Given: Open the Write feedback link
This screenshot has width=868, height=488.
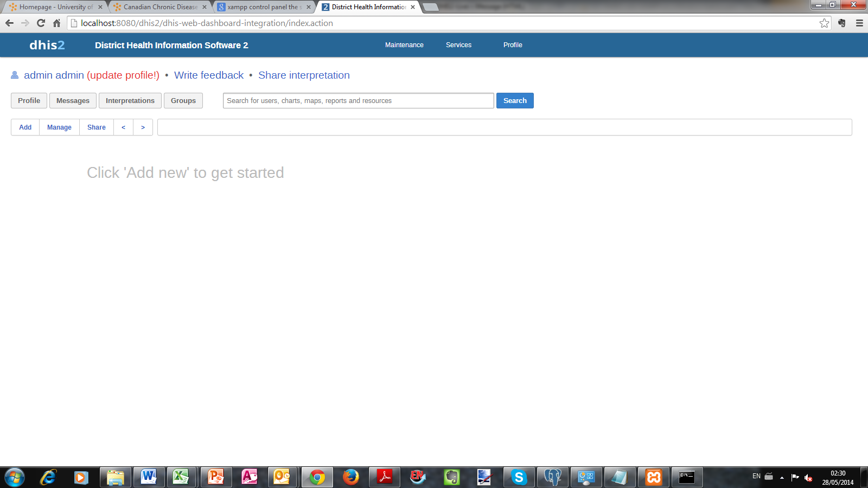Looking at the screenshot, I should coord(209,75).
